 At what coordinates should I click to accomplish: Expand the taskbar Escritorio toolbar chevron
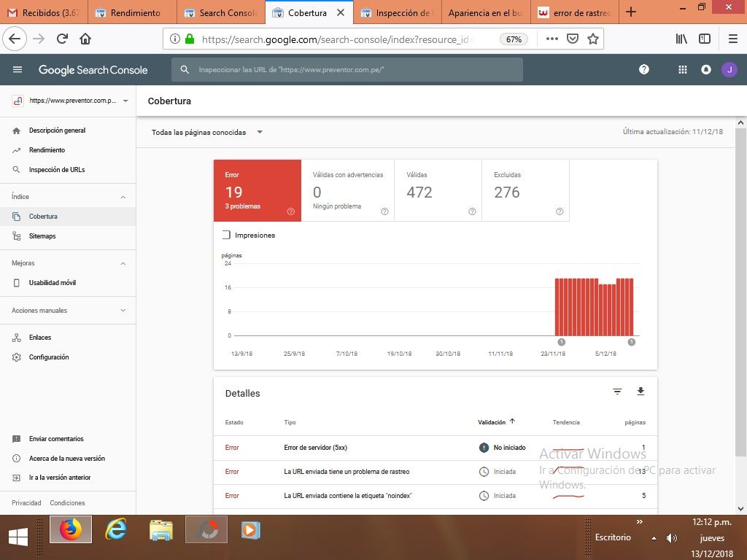pos(639,522)
